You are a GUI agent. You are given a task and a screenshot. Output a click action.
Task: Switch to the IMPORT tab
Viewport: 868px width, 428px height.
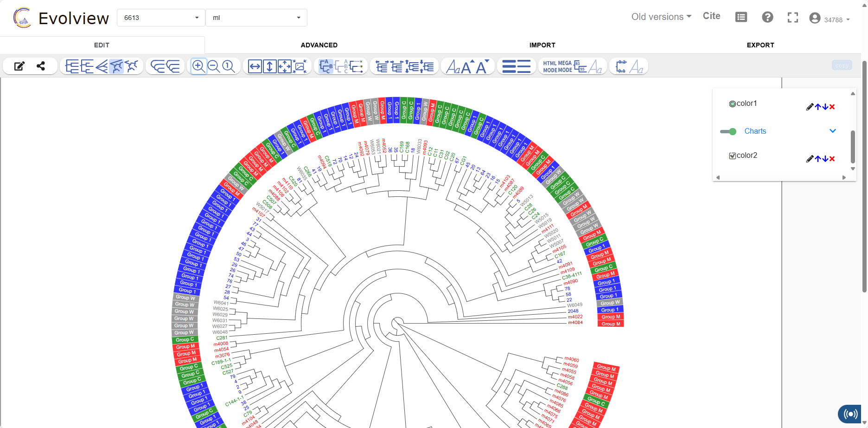(542, 45)
